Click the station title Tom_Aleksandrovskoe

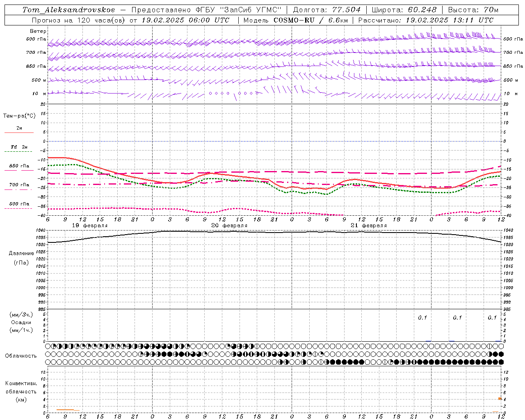[x=69, y=10]
